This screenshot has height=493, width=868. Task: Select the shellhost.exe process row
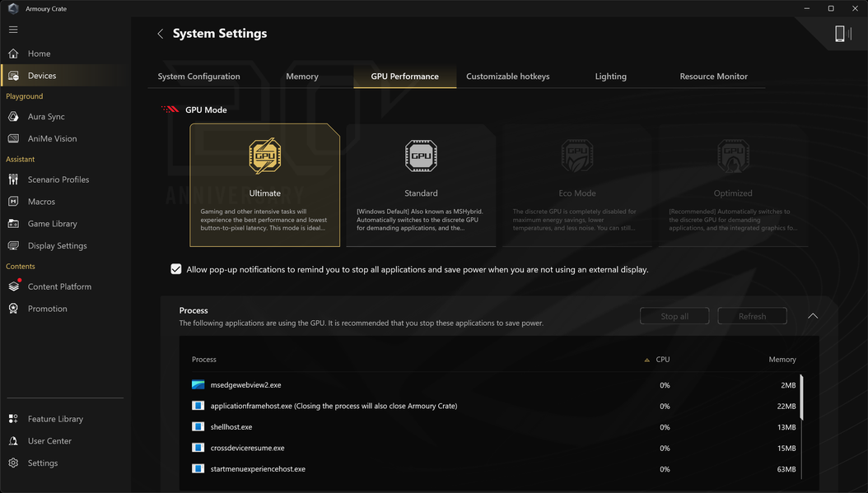click(494, 427)
